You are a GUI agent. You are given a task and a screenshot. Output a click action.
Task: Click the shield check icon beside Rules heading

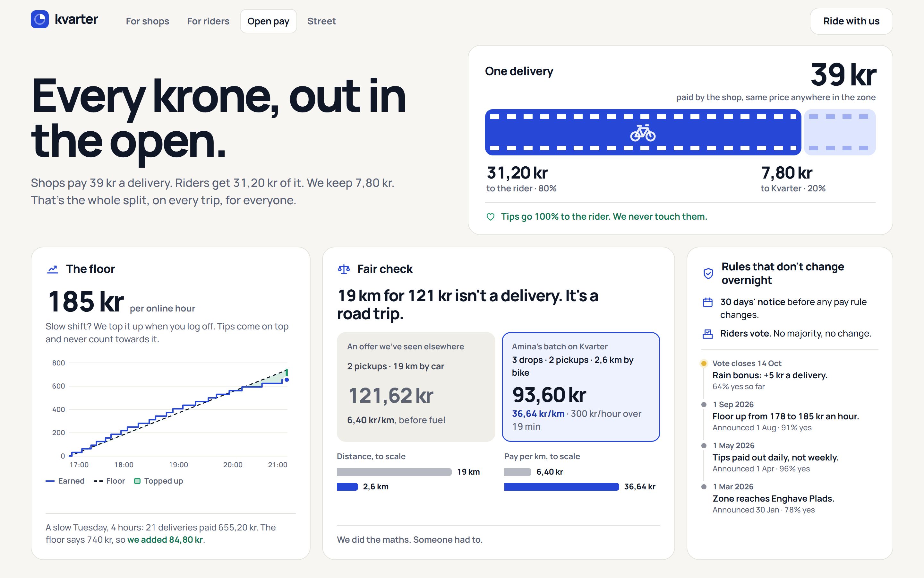coord(708,273)
